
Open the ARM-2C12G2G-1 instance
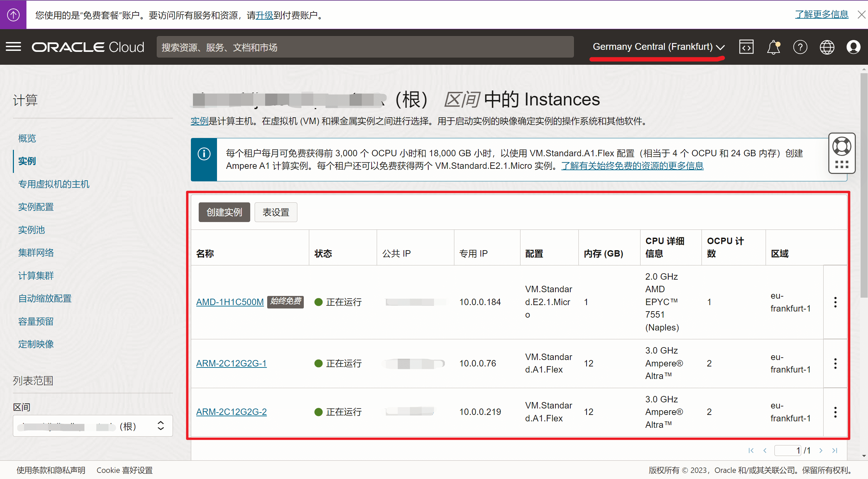pyautogui.click(x=231, y=363)
